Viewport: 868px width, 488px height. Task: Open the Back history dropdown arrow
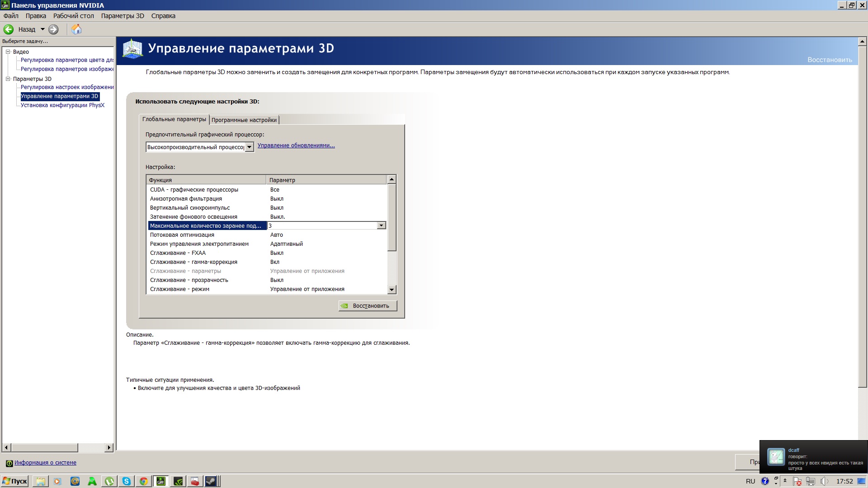click(42, 29)
